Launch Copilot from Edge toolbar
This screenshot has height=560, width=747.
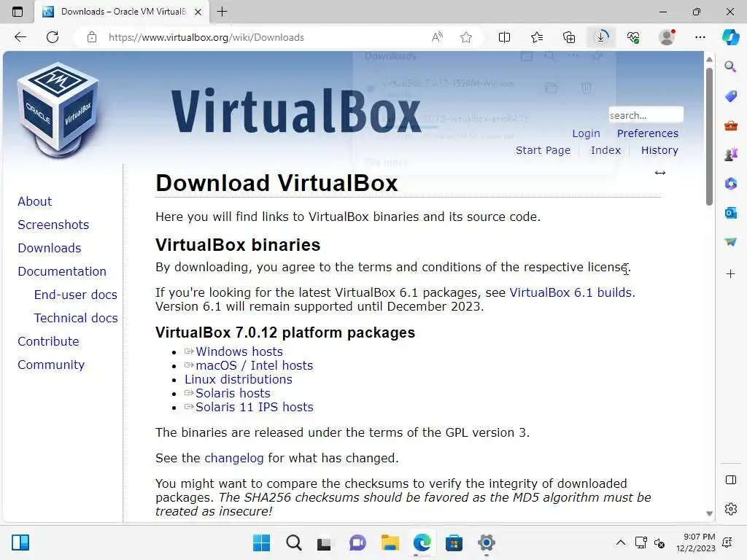tap(730, 37)
